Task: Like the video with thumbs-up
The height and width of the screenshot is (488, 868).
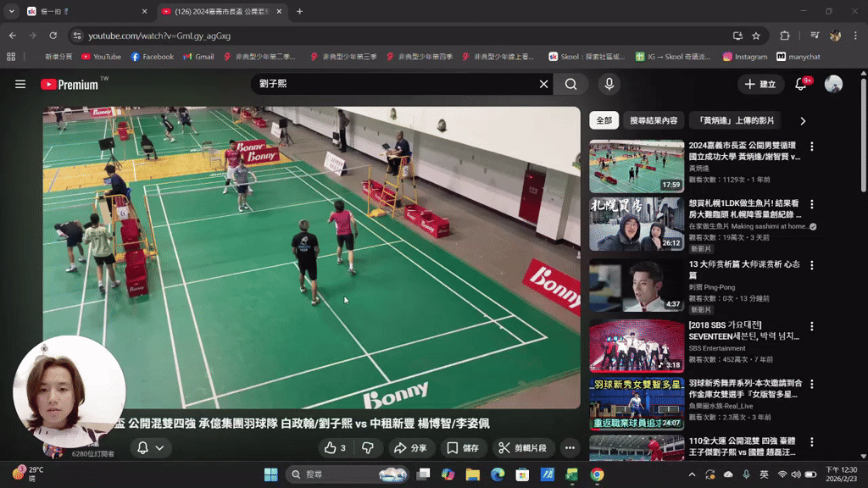Action: point(336,447)
